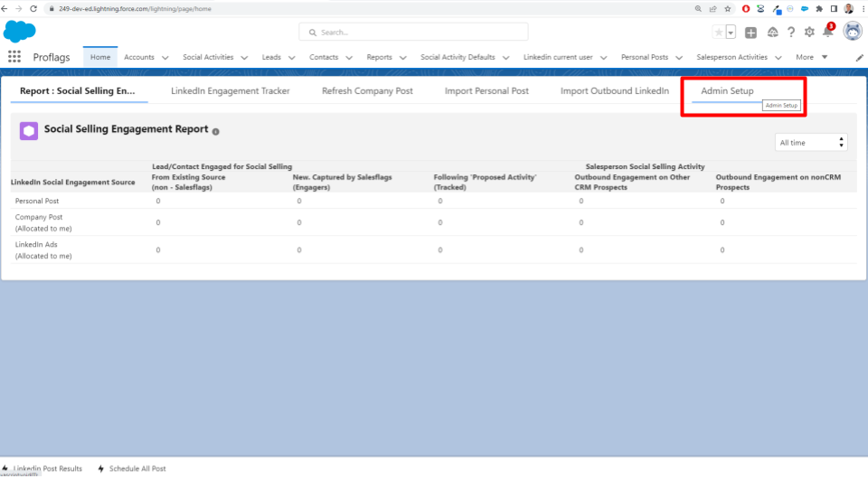Click the purple Social Selling report icon

click(x=29, y=131)
